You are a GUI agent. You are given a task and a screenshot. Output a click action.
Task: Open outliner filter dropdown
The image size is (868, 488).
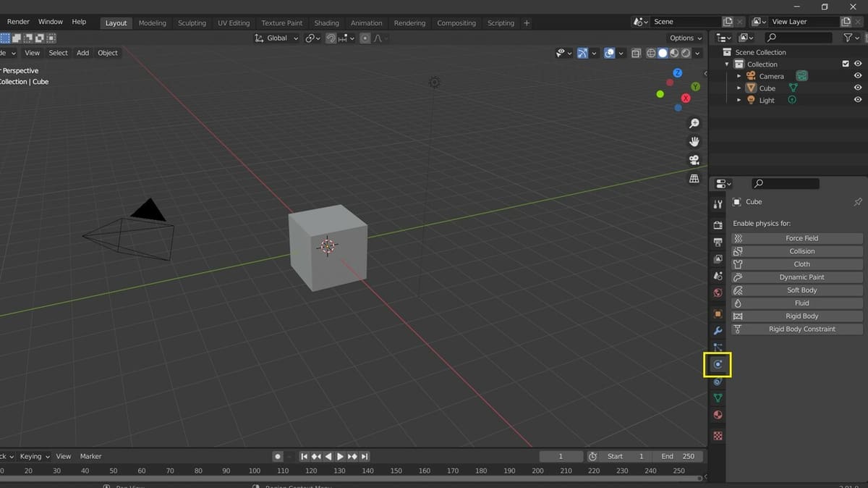pyautogui.click(x=851, y=38)
